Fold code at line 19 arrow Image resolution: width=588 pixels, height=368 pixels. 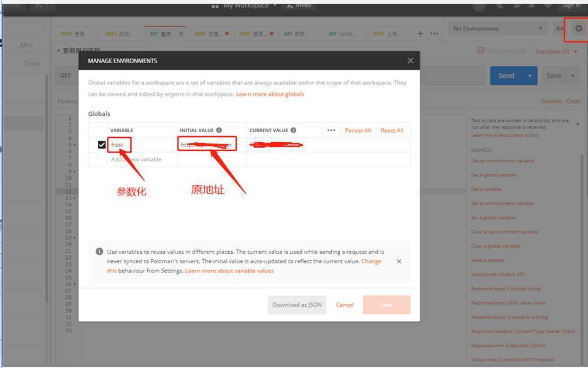(x=74, y=237)
